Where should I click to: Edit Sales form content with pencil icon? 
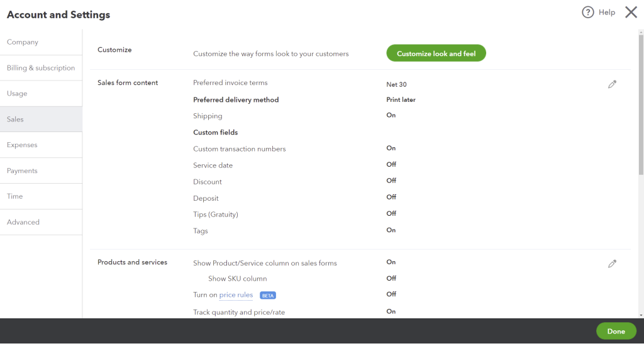pyautogui.click(x=612, y=84)
